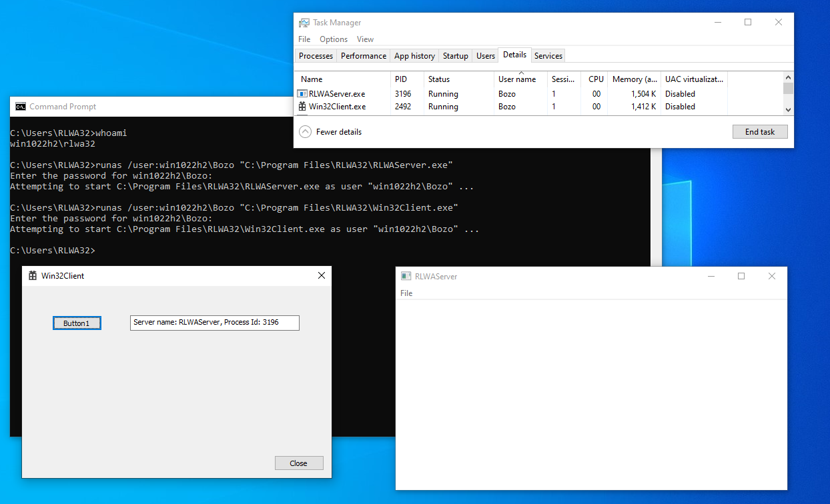Click scroll down arrow in Task Manager list
The width and height of the screenshot is (830, 504).
tap(788, 109)
